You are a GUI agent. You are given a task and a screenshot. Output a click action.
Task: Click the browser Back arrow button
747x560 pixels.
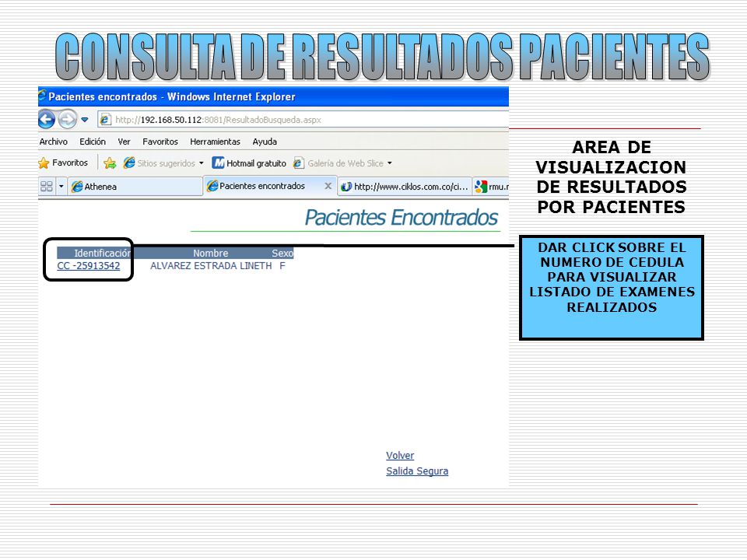[x=47, y=119]
